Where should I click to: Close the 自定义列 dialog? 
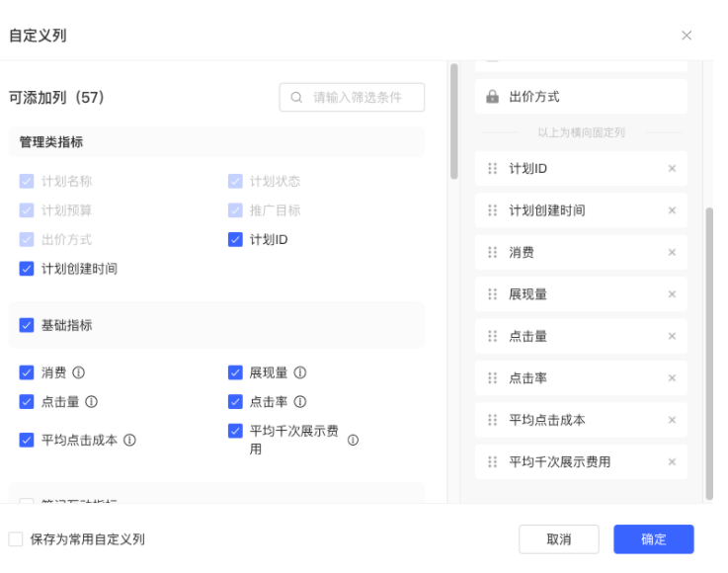click(x=687, y=36)
